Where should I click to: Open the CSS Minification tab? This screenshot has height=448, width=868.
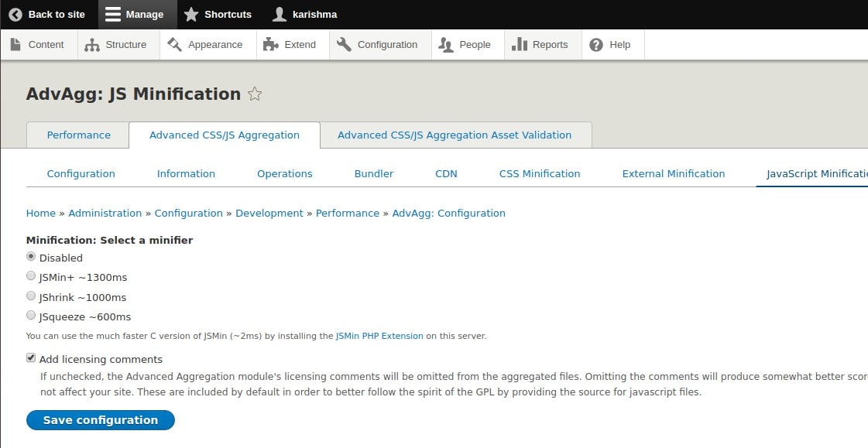coord(540,173)
